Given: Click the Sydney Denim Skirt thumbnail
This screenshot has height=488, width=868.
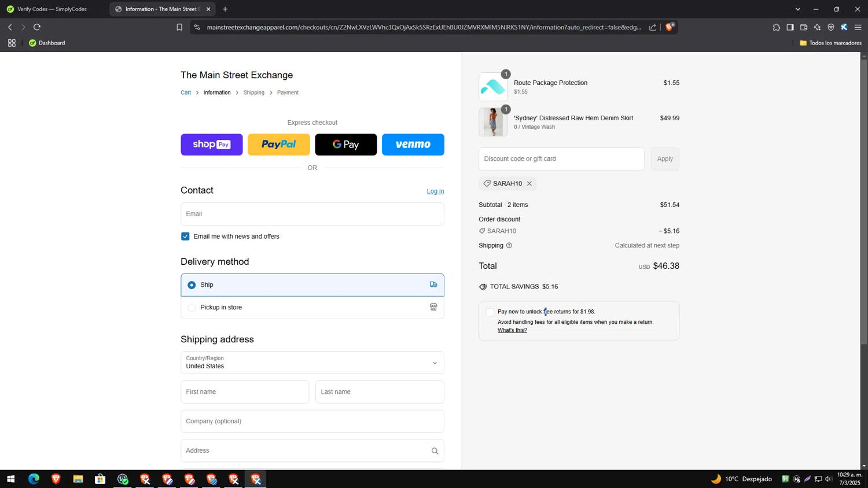Looking at the screenshot, I should click(x=493, y=122).
